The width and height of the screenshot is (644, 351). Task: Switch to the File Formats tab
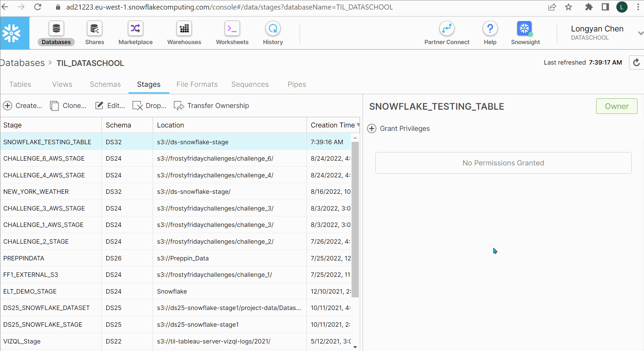[197, 84]
